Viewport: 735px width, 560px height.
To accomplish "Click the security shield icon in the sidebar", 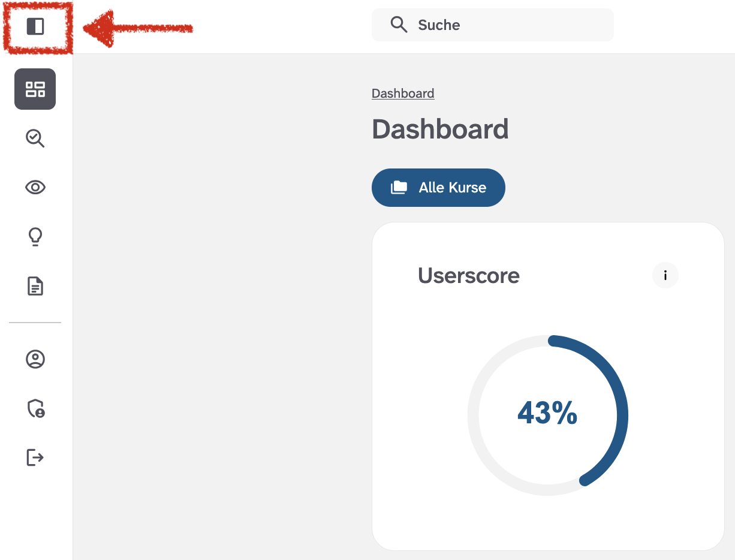I will [35, 409].
